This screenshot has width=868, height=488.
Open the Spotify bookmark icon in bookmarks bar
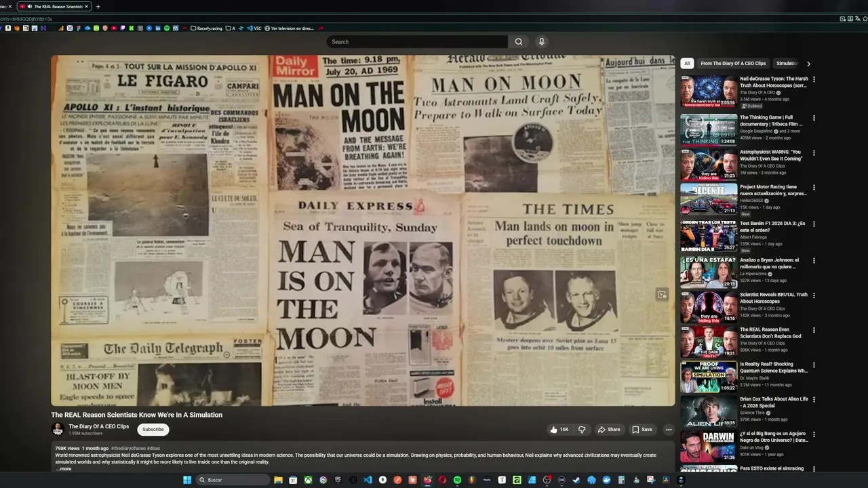[x=167, y=28]
